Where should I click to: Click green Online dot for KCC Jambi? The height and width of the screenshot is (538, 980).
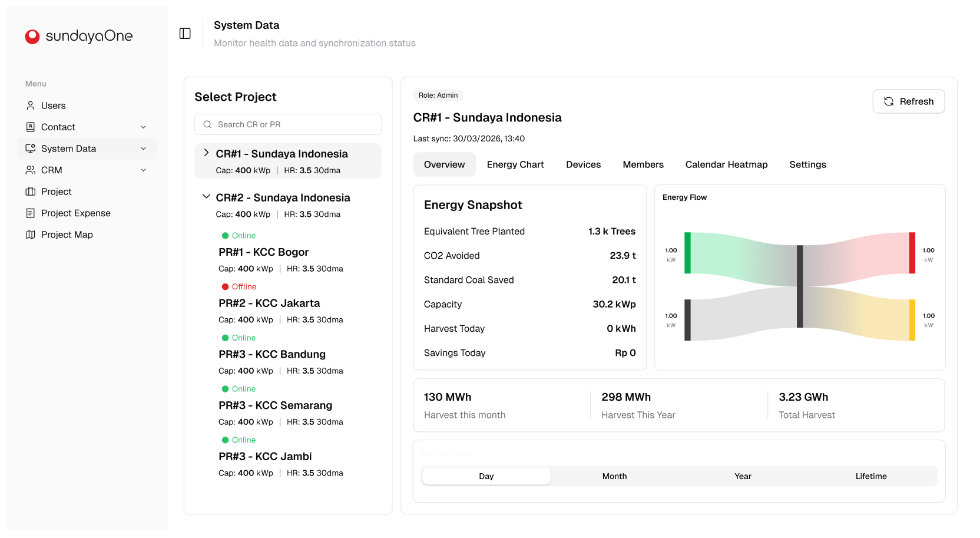(x=225, y=440)
